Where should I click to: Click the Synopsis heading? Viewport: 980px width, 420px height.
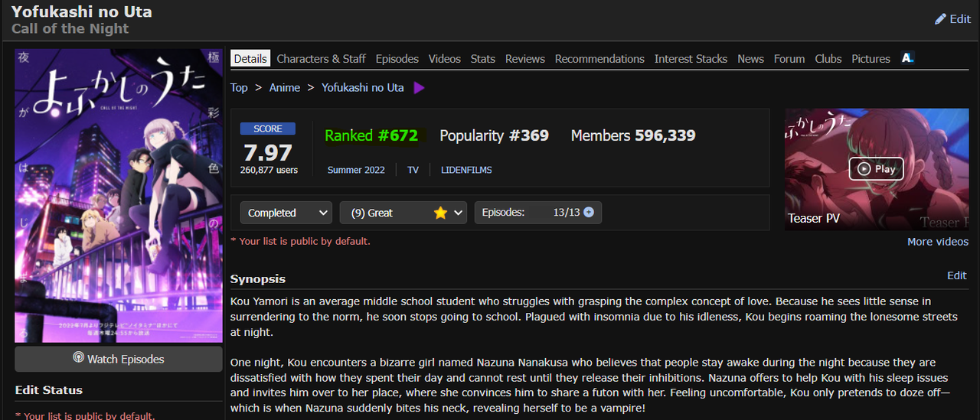point(258,279)
